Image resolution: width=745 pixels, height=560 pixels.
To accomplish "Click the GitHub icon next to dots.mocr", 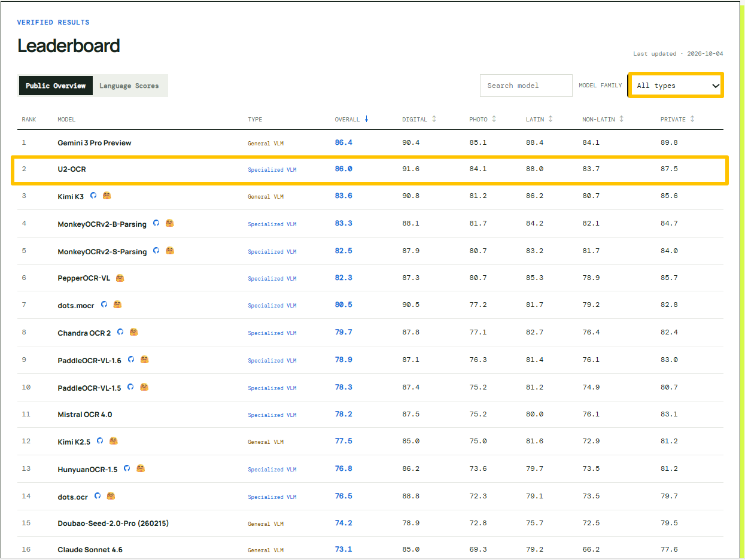I will (104, 305).
